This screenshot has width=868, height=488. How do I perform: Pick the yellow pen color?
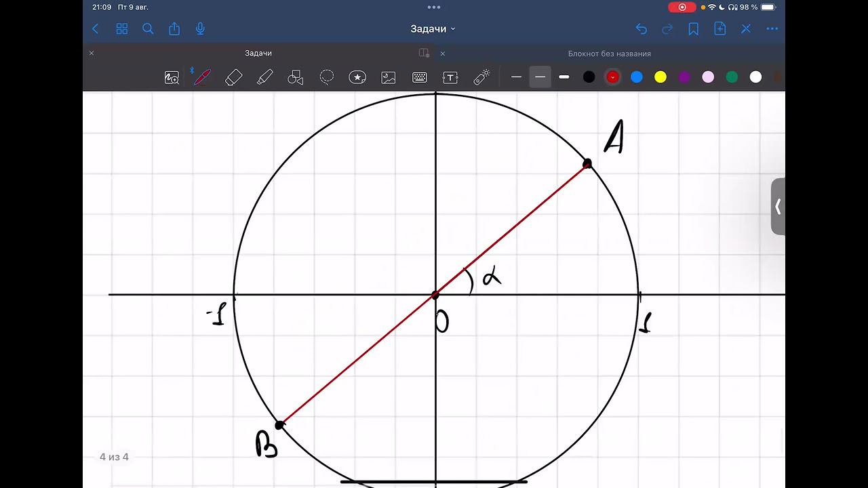tap(660, 77)
